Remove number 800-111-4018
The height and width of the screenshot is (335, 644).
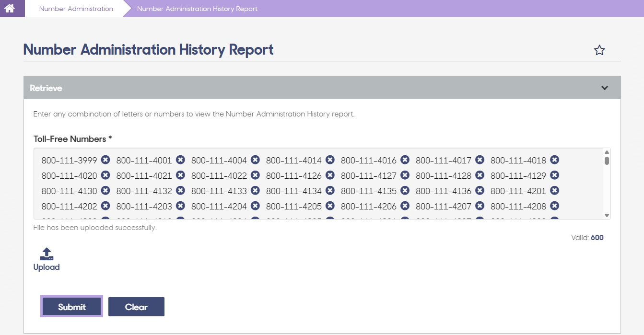(554, 160)
